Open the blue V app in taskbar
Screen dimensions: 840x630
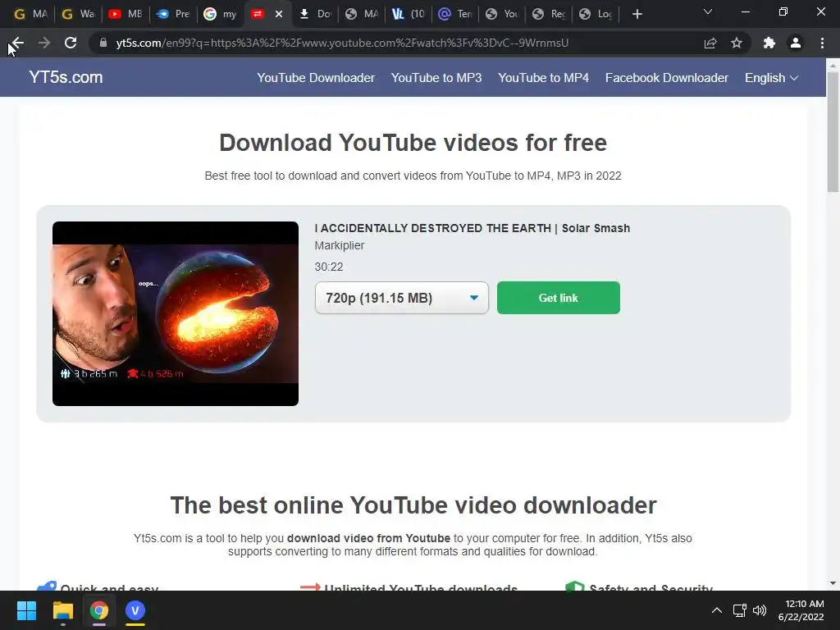[x=135, y=610]
